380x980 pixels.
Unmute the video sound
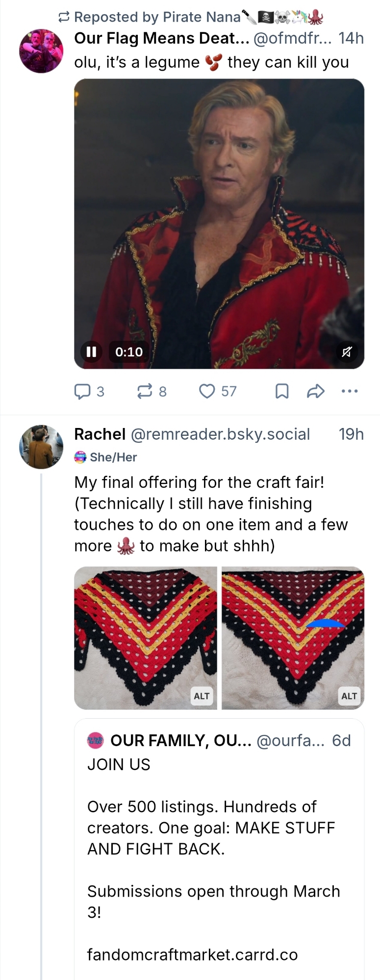pos(347,352)
